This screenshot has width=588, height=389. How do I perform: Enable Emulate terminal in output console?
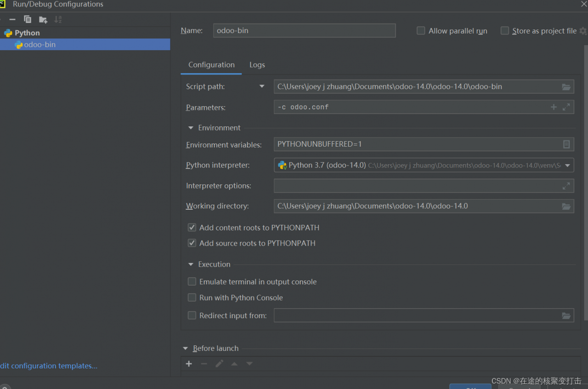tap(192, 282)
